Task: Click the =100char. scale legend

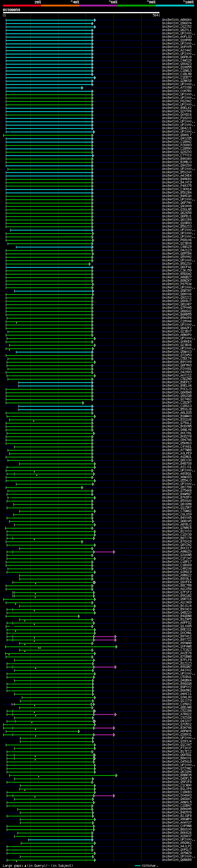Action: [147, 866]
